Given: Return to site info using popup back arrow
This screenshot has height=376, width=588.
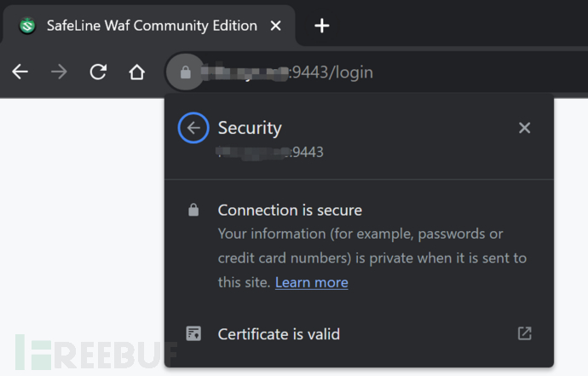Looking at the screenshot, I should (x=193, y=128).
